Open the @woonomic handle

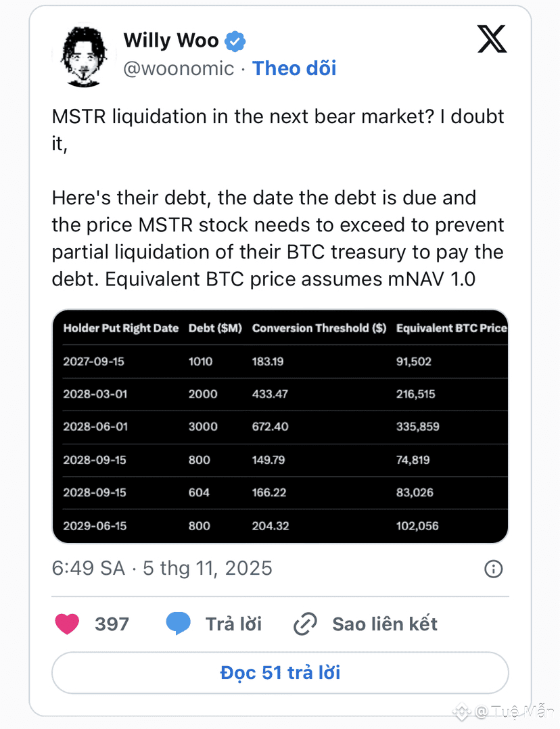(179, 68)
